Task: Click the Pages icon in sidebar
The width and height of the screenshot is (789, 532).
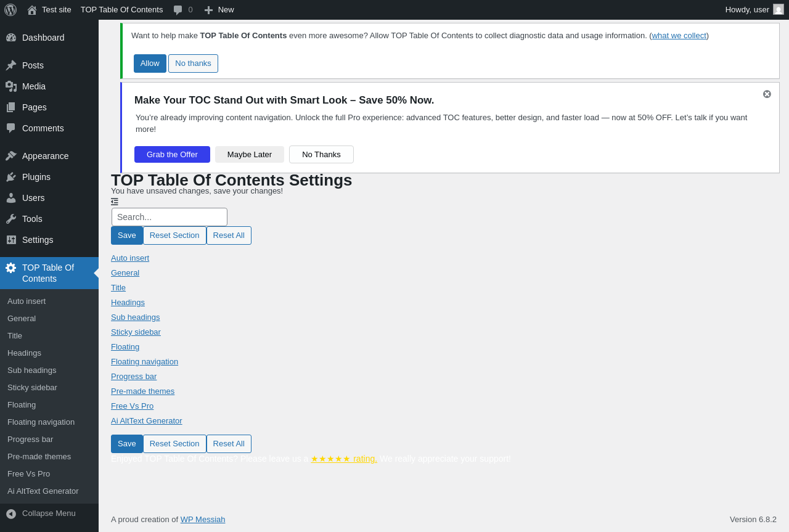Action: 11,107
